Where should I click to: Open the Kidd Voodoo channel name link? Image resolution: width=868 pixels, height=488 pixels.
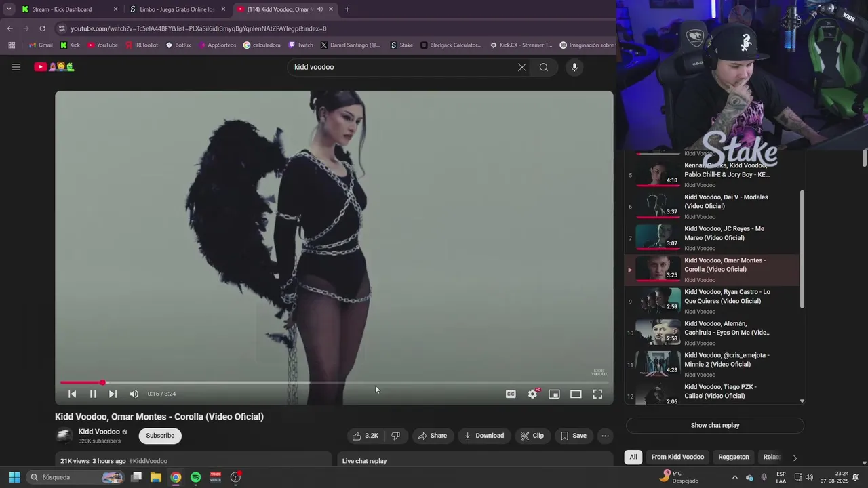(x=99, y=432)
